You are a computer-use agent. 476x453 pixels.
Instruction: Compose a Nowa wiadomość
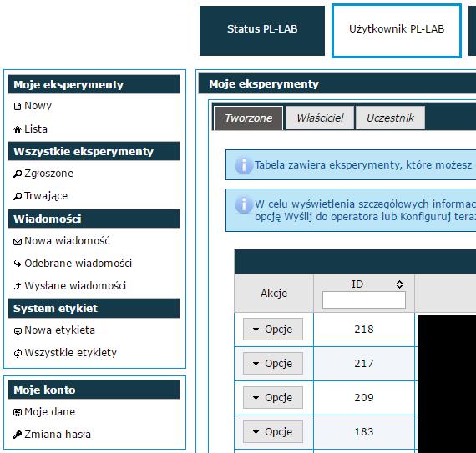(67, 241)
